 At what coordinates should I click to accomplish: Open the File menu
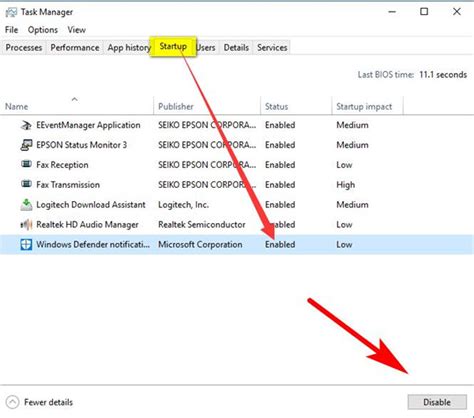click(11, 30)
